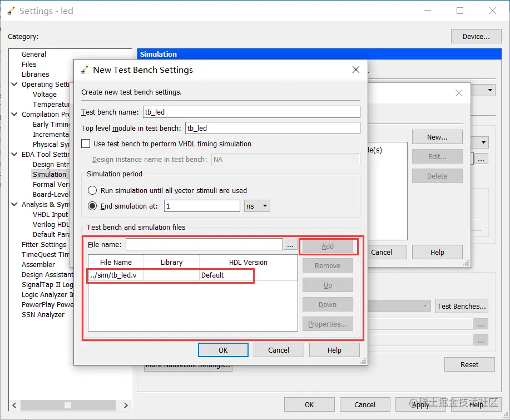Select End simulation at radio option
Image resolution: width=510 pixels, height=420 pixels.
point(92,206)
